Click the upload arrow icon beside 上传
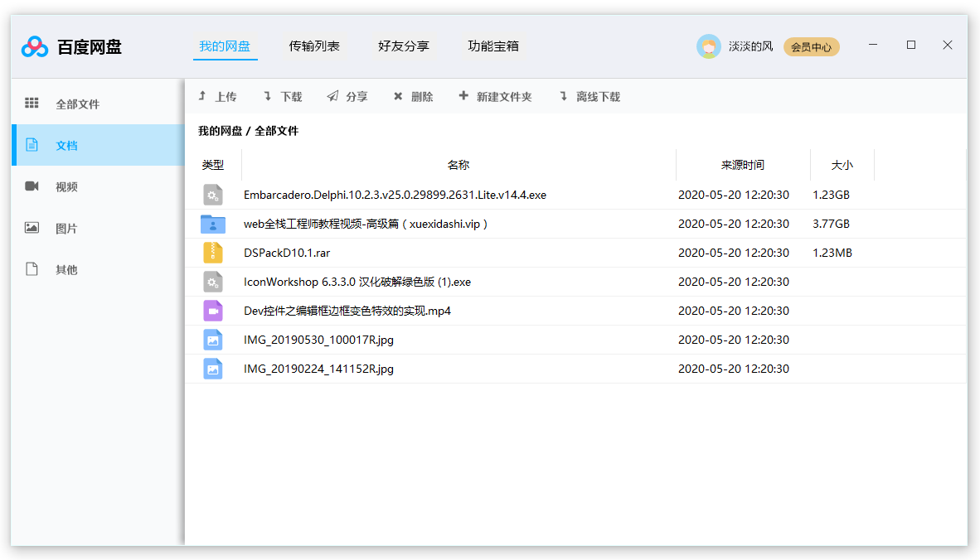Viewport: 980px width, 560px height. point(202,96)
